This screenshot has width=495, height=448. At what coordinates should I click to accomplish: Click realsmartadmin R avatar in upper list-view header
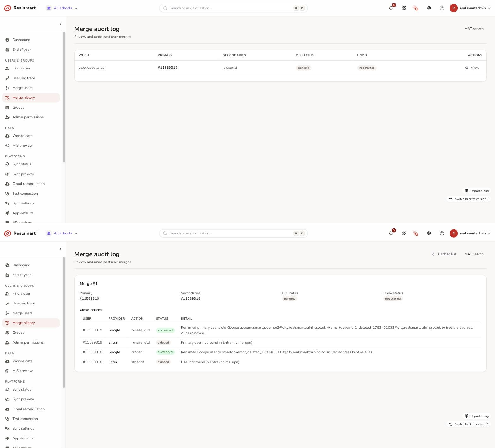click(x=454, y=8)
